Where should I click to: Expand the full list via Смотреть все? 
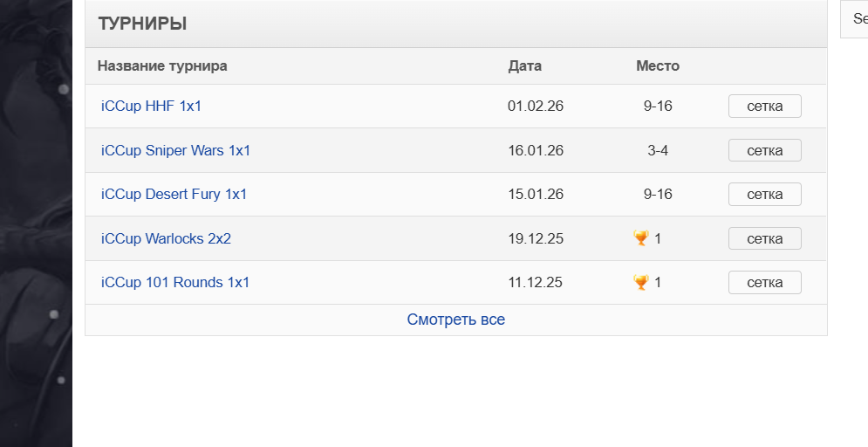point(455,320)
